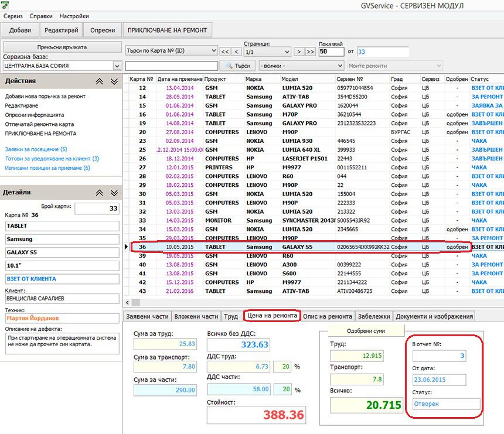
Task: Switch to the Вложени части tab
Action: [x=196, y=316]
